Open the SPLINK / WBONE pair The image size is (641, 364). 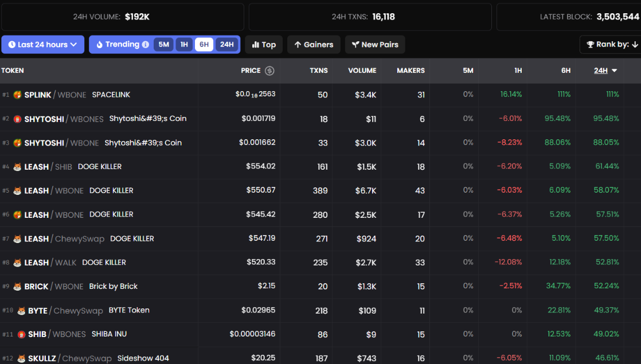click(55, 95)
